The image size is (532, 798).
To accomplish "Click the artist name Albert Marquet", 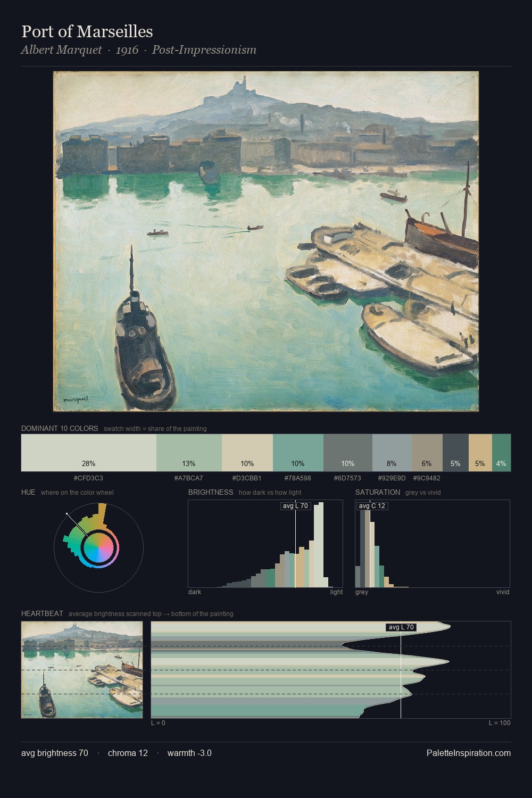I will click(61, 50).
